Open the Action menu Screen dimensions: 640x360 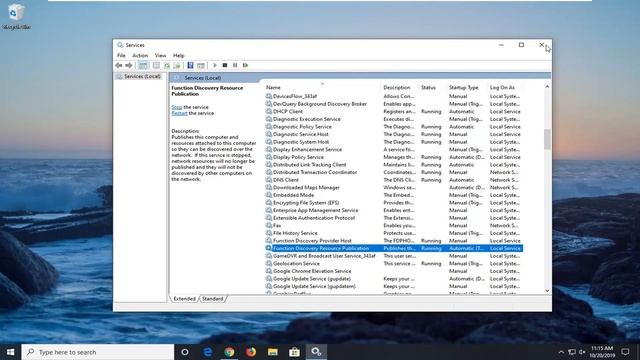(140, 56)
